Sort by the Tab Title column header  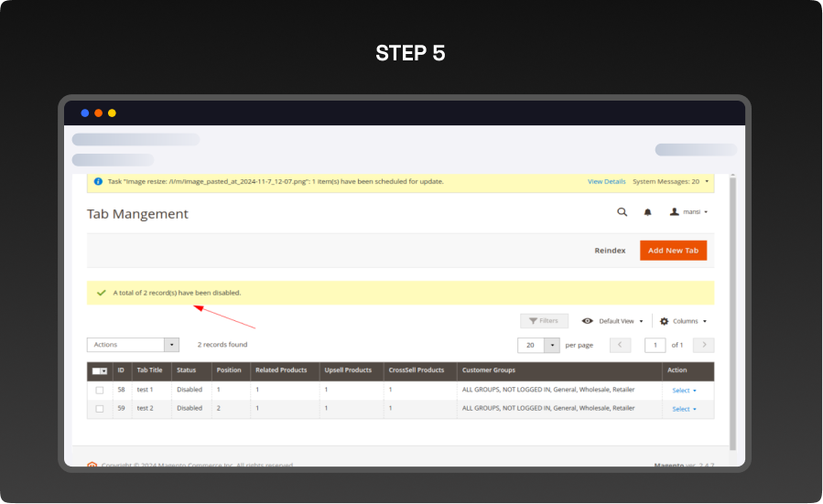pyautogui.click(x=149, y=370)
